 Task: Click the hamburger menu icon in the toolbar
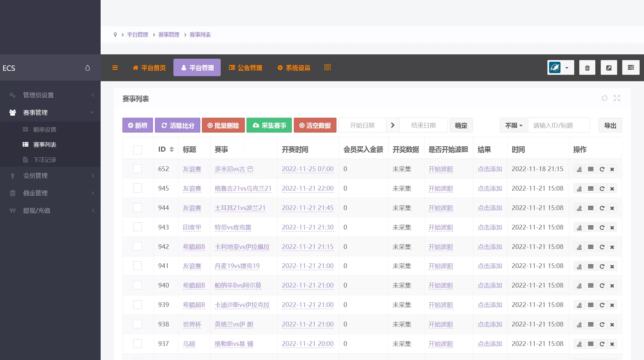coord(115,67)
